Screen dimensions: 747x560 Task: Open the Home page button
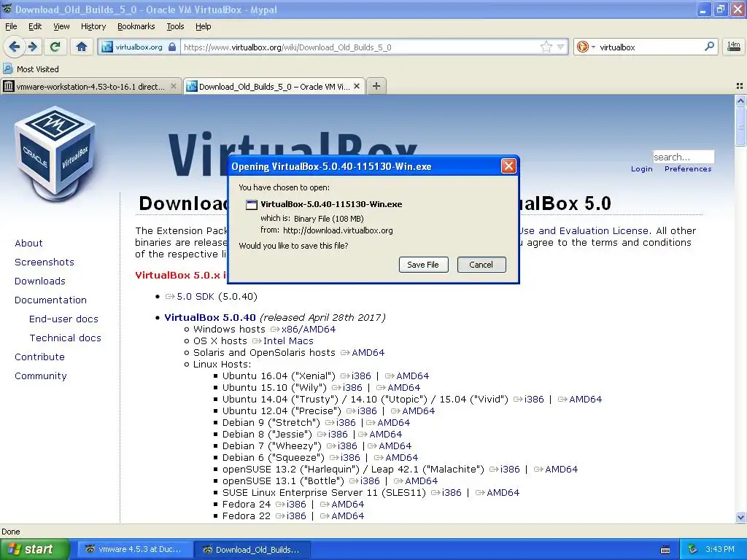82,47
